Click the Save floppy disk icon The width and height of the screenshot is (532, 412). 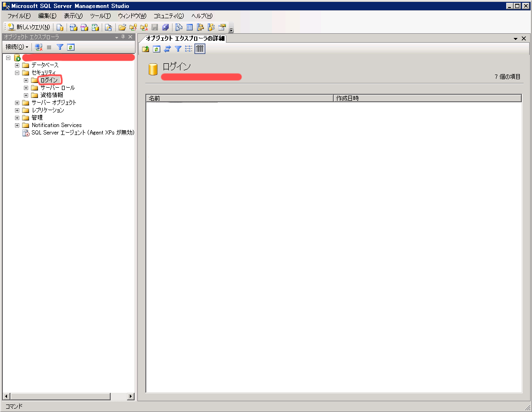pyautogui.click(x=155, y=27)
